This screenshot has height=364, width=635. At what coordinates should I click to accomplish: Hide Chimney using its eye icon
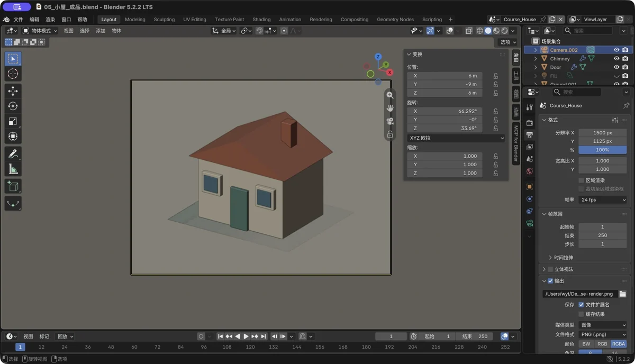616,59
